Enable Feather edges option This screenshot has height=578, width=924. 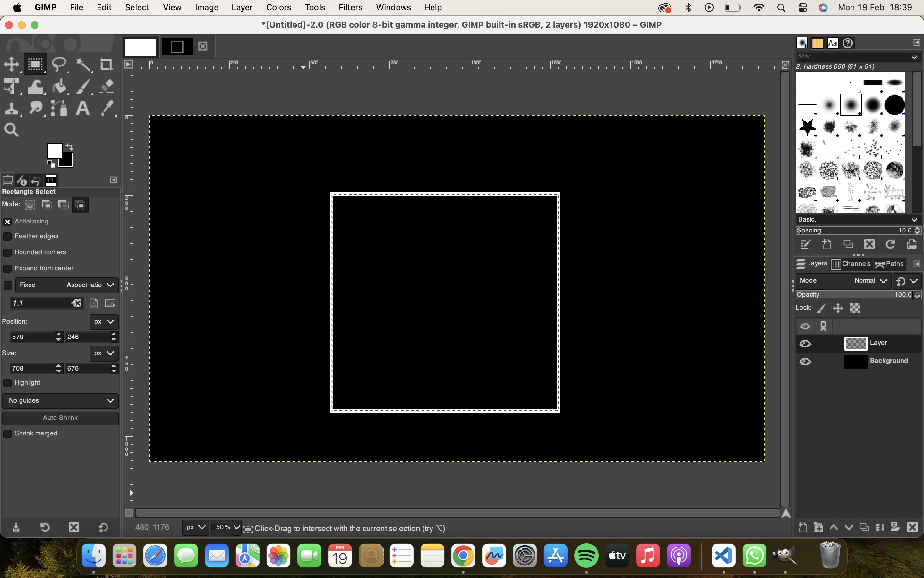coord(7,237)
